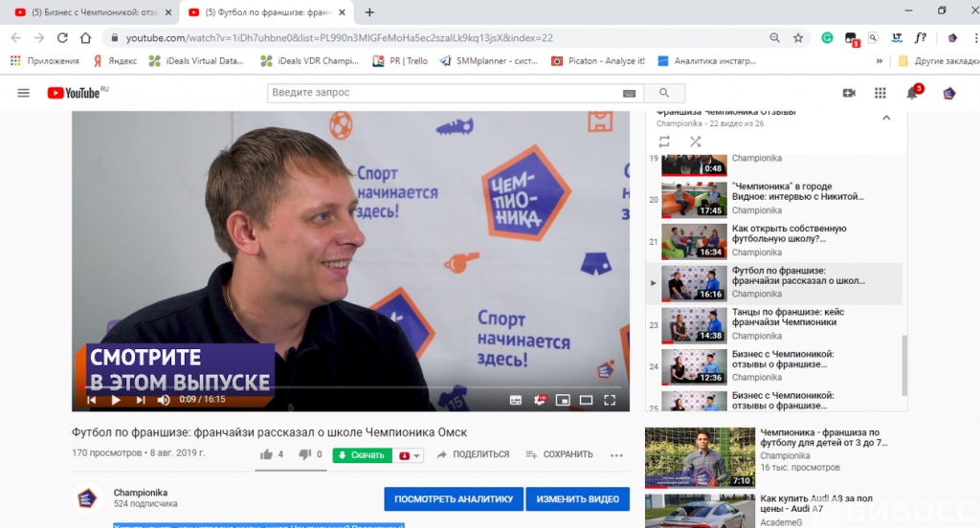
Task: Open suggested video 'Как купить Audi A8'
Action: (x=775, y=511)
